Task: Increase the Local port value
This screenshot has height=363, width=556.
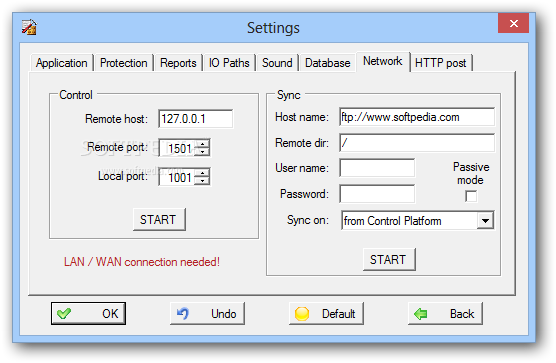Action: (x=202, y=173)
